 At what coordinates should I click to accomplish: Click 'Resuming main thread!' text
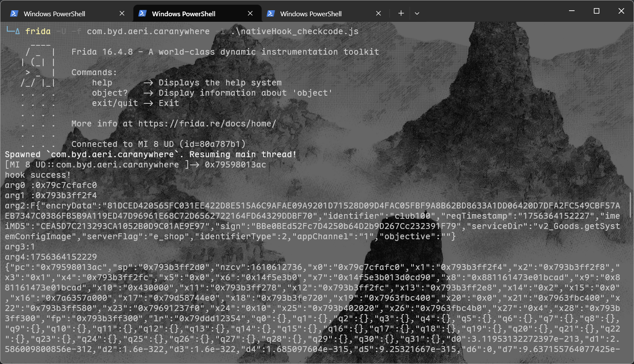(x=243, y=155)
